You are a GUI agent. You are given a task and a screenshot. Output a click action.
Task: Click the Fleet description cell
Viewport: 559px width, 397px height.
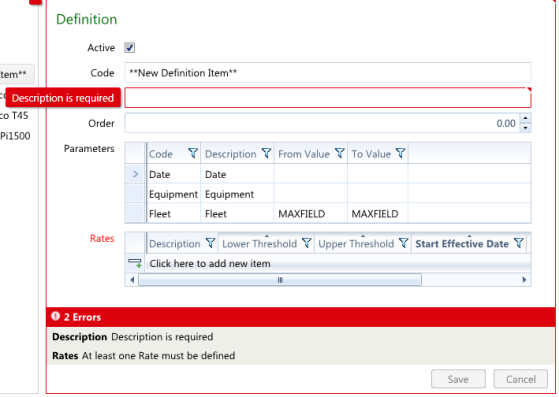click(237, 214)
